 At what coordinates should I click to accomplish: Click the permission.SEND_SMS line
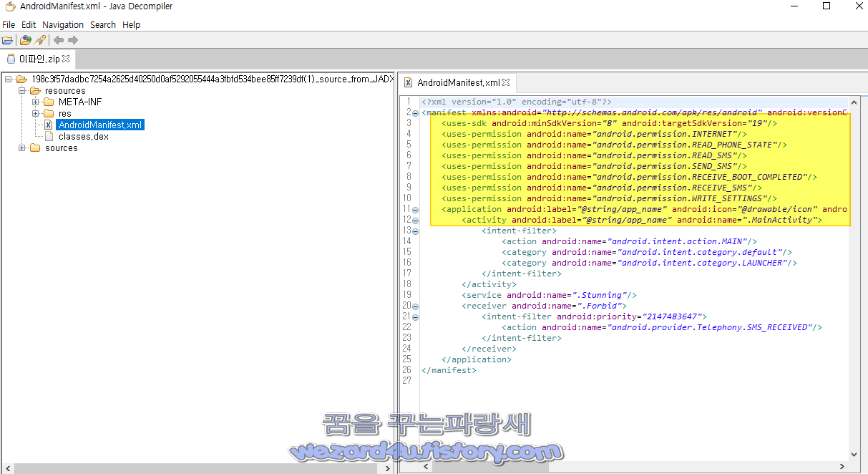coord(595,166)
